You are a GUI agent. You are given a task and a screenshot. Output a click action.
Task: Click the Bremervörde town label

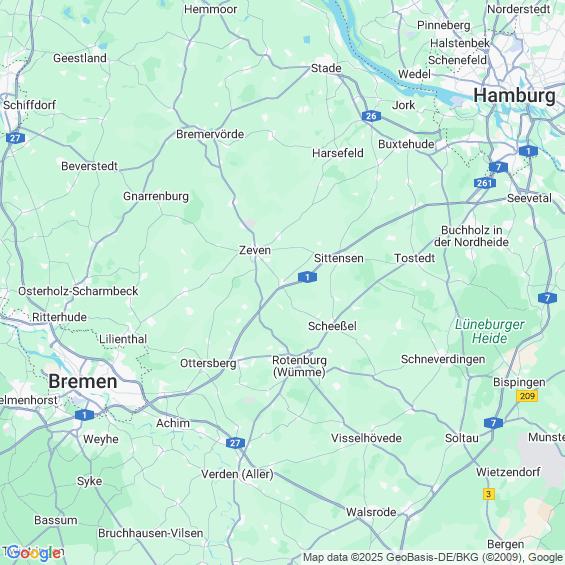pos(210,134)
